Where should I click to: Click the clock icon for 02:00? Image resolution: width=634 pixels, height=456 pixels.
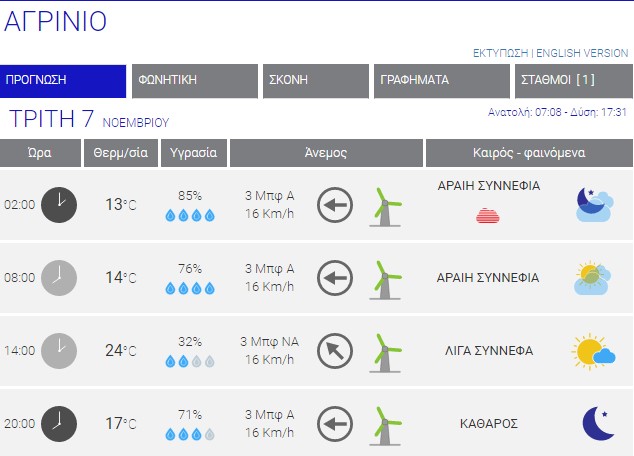(x=59, y=204)
